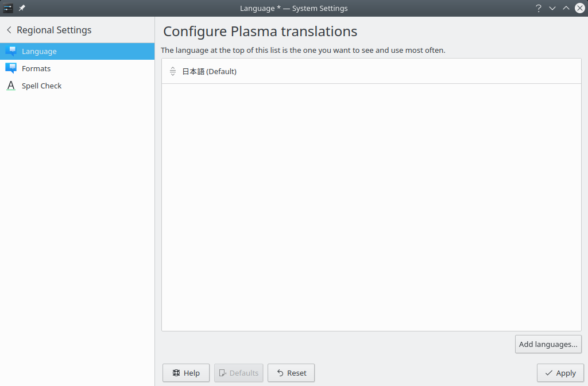Reset the language changes
Image resolution: width=588 pixels, height=386 pixels.
tap(291, 373)
